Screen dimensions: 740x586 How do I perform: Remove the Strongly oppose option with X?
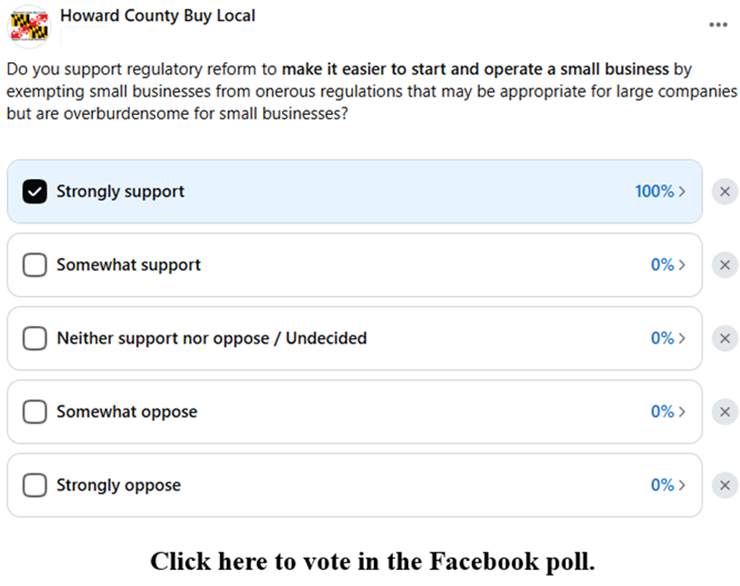click(x=725, y=485)
